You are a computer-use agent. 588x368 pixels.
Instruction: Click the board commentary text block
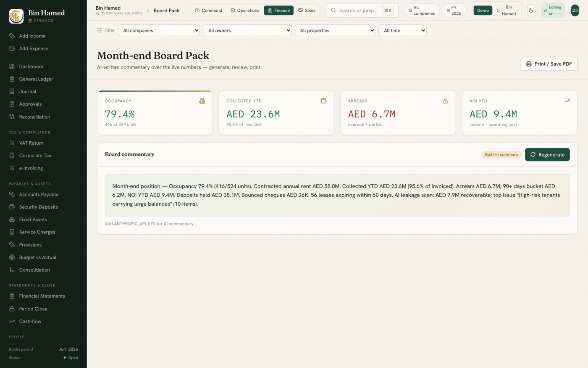337,195
